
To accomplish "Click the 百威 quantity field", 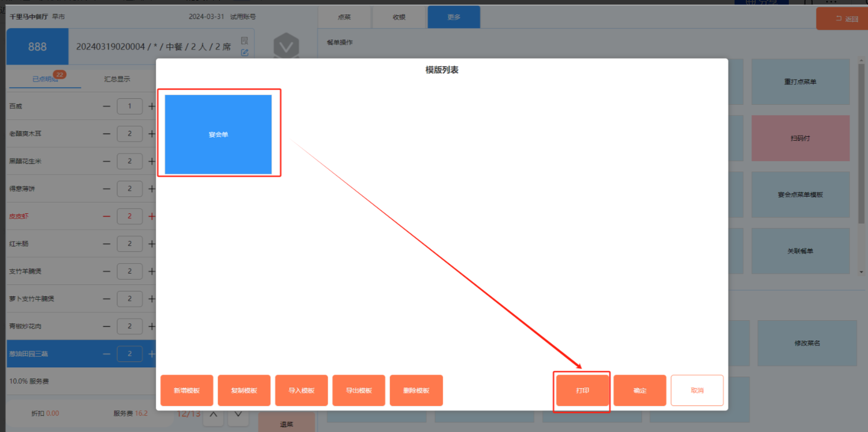I will [x=130, y=106].
